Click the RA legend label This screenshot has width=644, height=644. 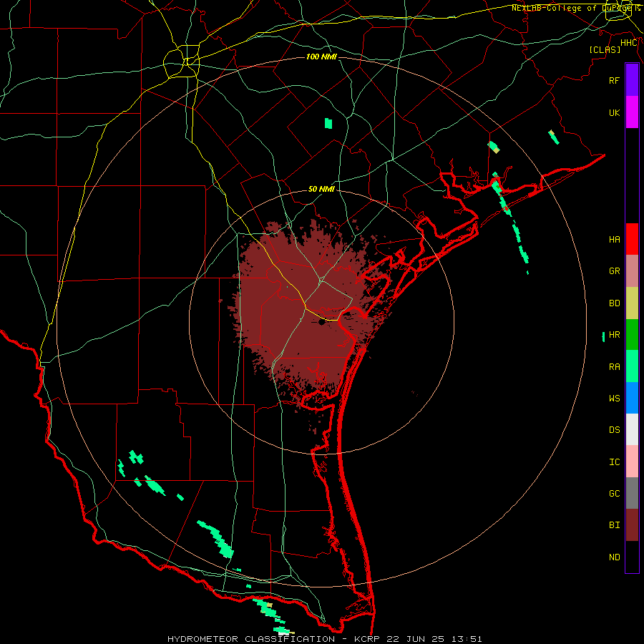(615, 367)
